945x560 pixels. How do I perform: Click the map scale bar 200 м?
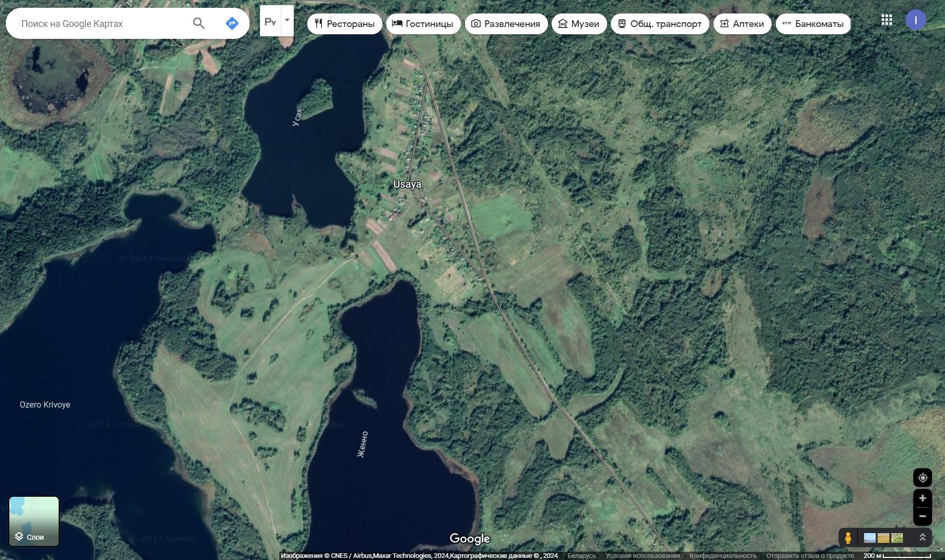[897, 556]
